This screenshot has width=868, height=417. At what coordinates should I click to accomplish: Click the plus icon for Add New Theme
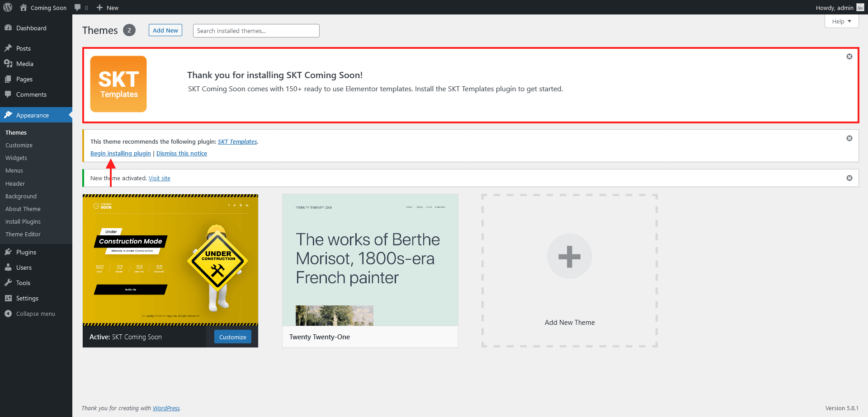[570, 256]
